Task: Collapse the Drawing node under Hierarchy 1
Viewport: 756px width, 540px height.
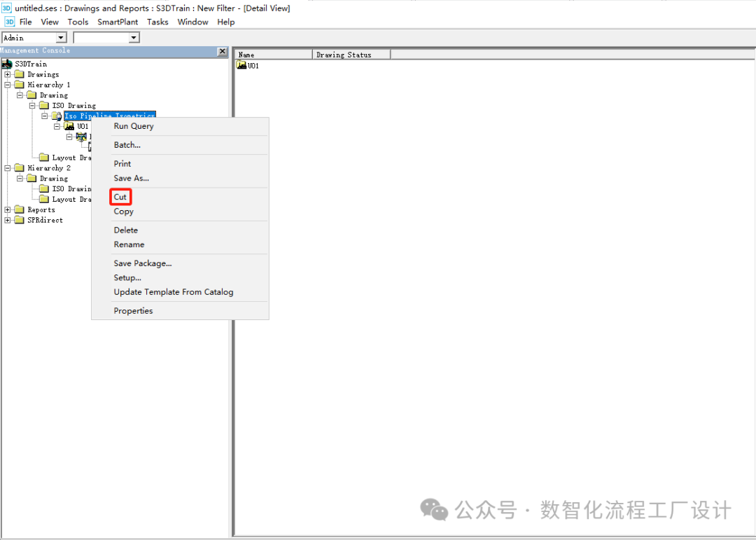Action: (20, 95)
